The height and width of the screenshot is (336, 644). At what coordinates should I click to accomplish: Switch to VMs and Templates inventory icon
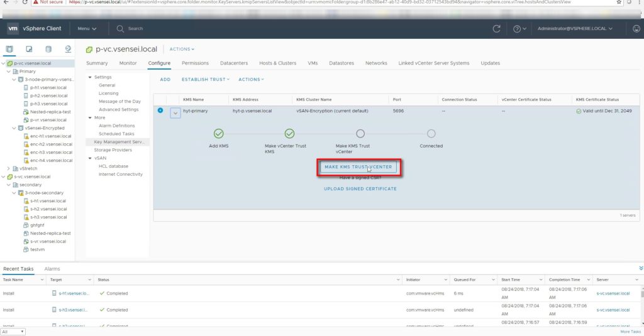click(x=29, y=49)
